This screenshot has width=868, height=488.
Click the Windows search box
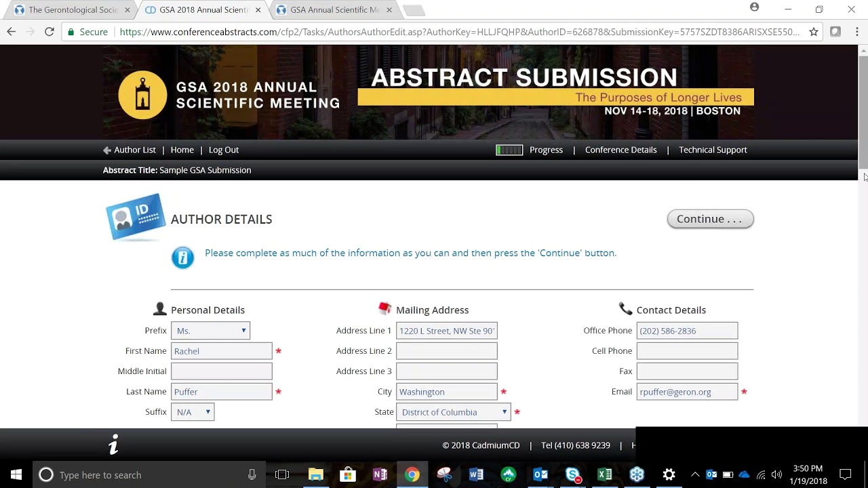click(148, 474)
